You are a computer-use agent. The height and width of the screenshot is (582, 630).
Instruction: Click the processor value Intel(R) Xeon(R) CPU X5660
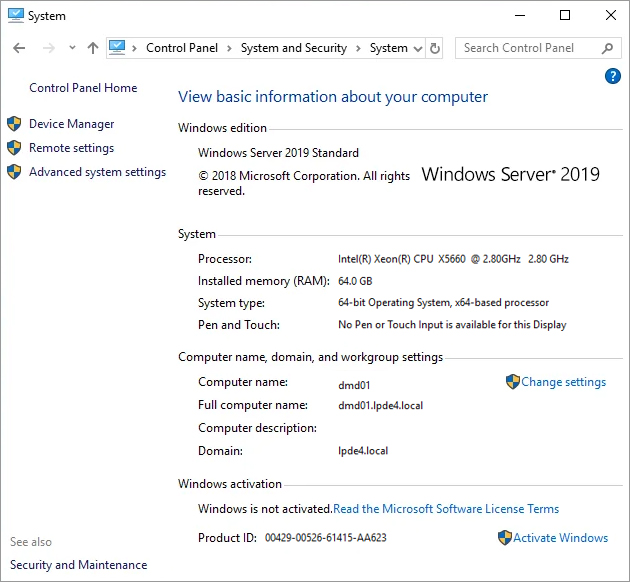click(x=453, y=259)
